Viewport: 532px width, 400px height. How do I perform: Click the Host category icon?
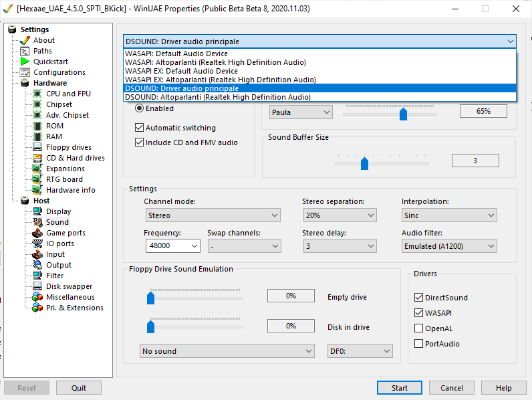coord(25,201)
